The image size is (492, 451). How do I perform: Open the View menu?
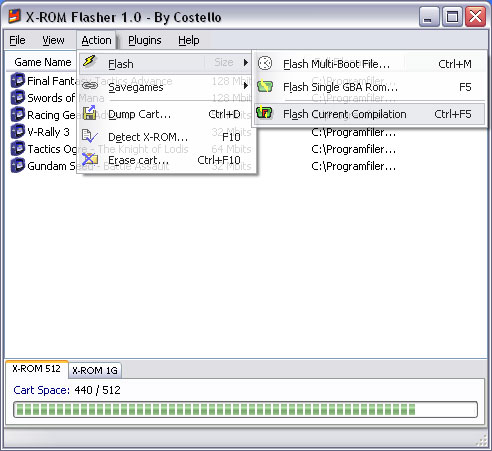[x=53, y=40]
